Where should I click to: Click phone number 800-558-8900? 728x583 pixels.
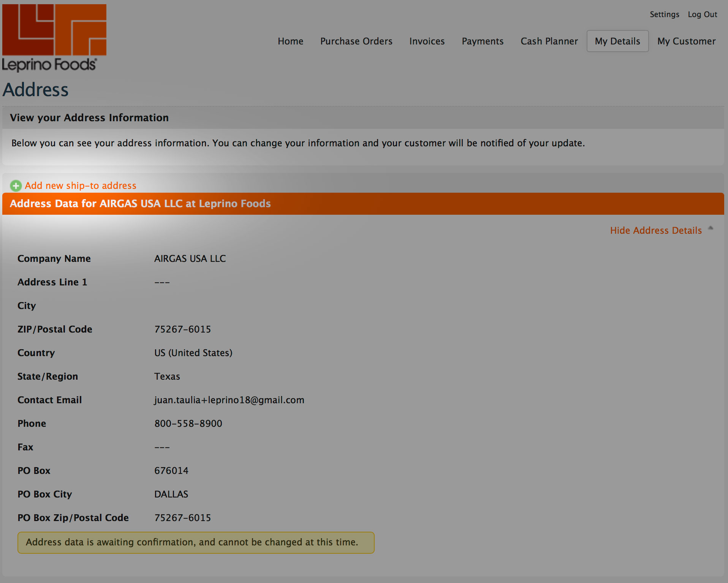(x=188, y=423)
